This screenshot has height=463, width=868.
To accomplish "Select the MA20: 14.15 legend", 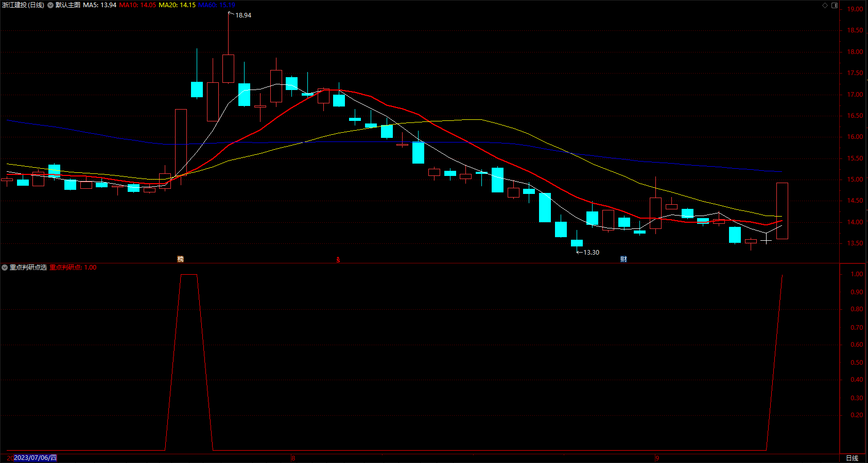I will 177,5.
